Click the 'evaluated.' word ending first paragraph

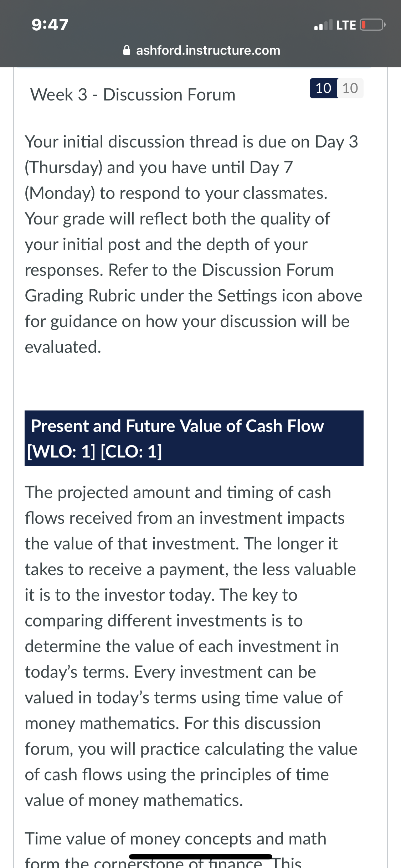63,347
